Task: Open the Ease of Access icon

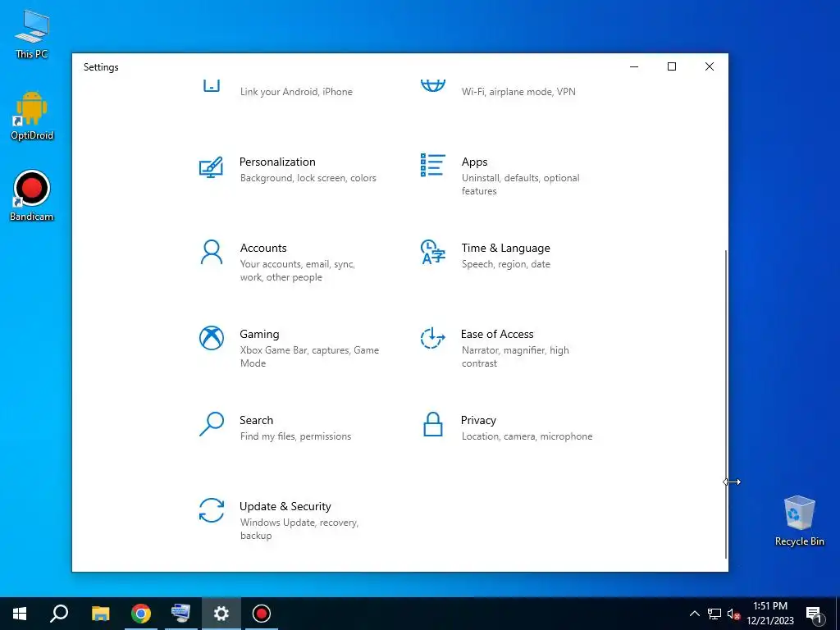Action: click(x=433, y=338)
